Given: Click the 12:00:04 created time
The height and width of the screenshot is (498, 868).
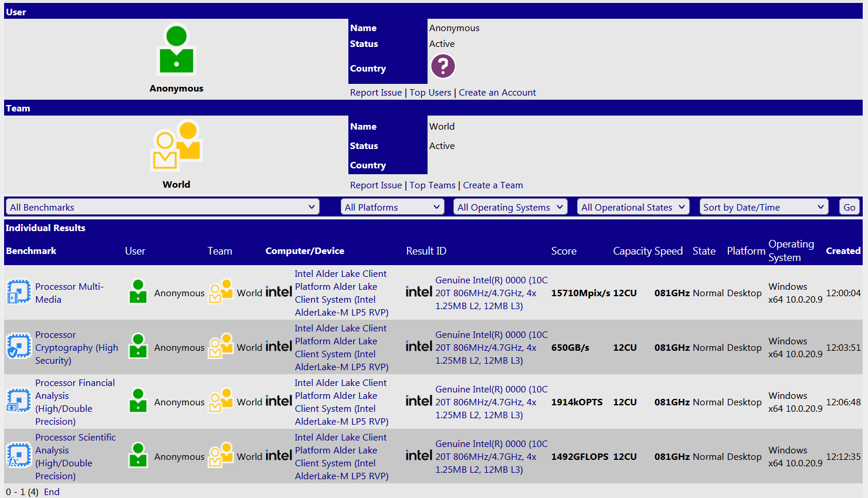Looking at the screenshot, I should coord(843,293).
